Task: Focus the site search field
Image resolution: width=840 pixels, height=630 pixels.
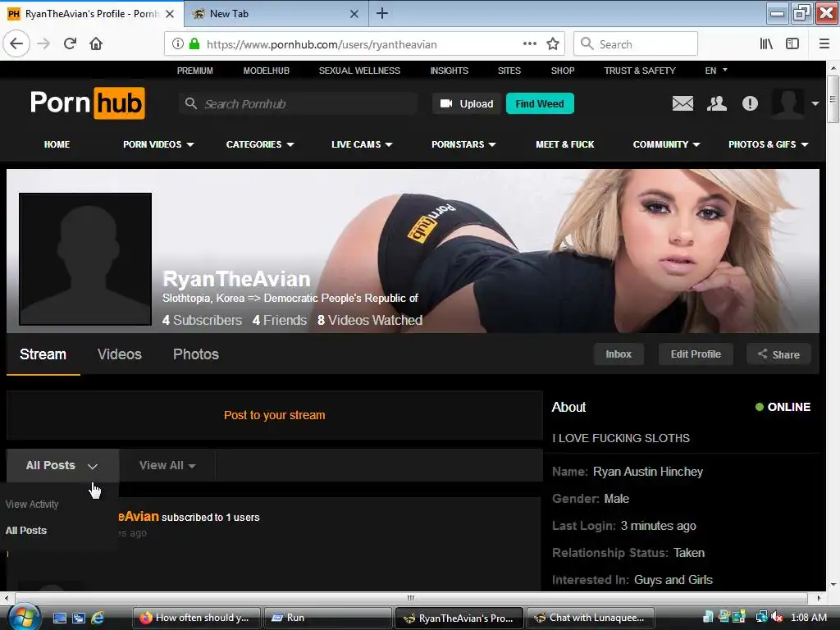Action: click(x=298, y=103)
